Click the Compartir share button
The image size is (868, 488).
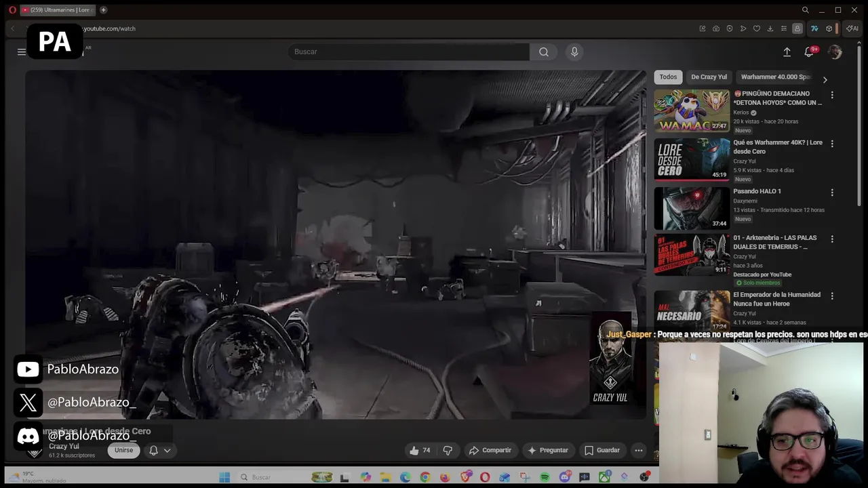[490, 450]
